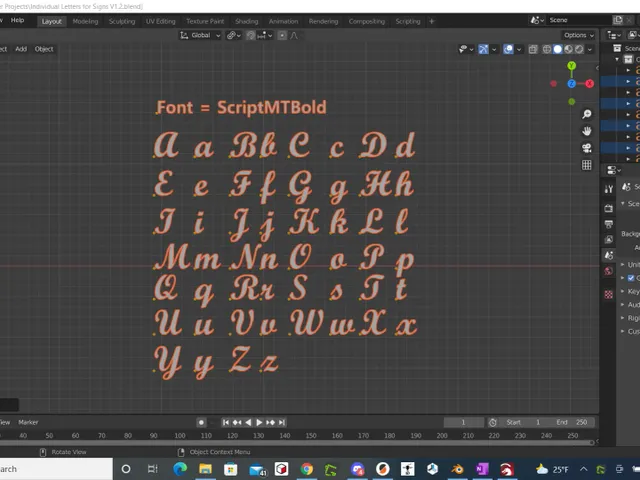Click the End frame 250 field
This screenshot has width=640, height=480.
(x=571, y=422)
